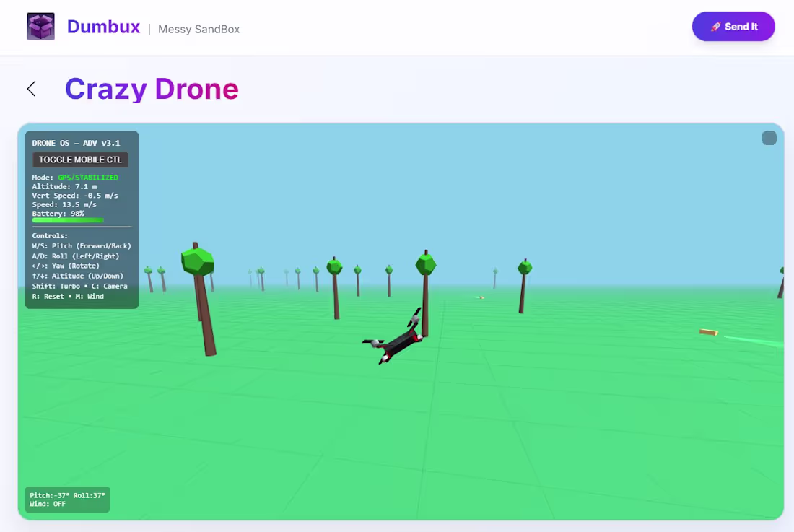The width and height of the screenshot is (794, 532).
Task: Switch to the Messy SandBox section
Action: (198, 29)
